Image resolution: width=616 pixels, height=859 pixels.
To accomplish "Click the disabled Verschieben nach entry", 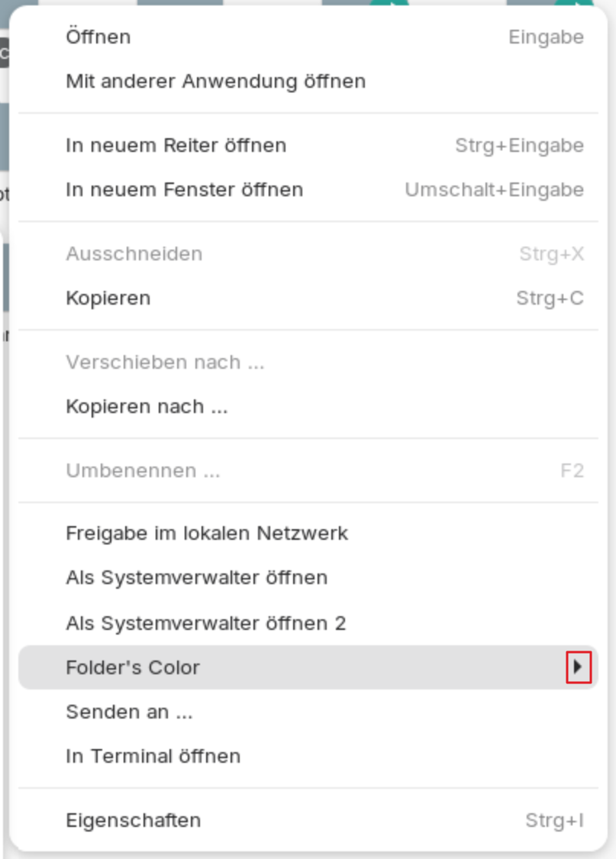I will click(165, 362).
